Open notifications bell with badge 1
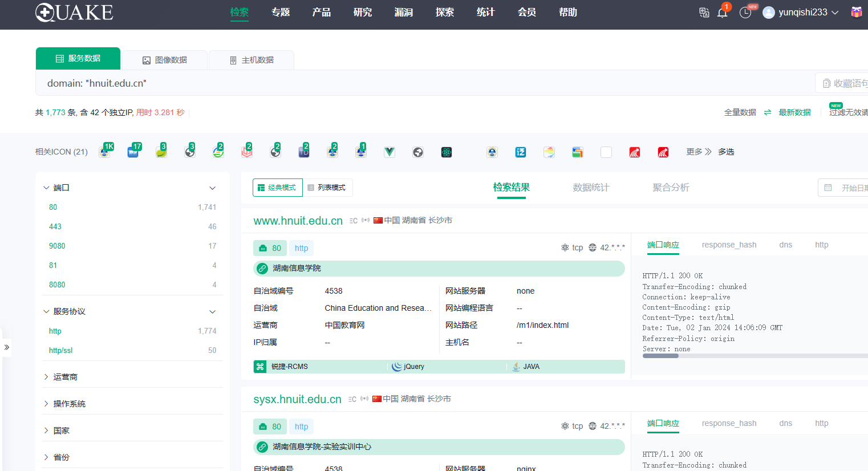868x471 pixels. tap(723, 13)
